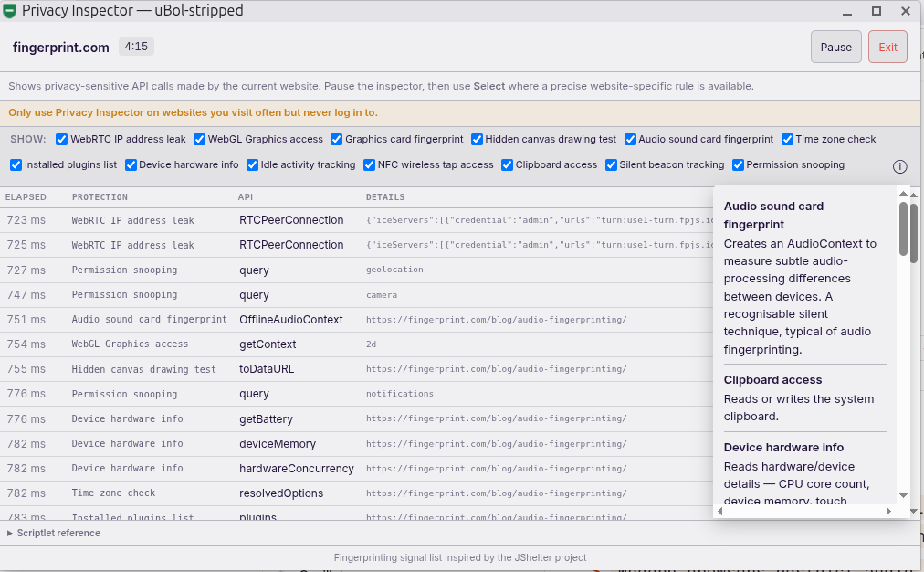Toggle the WebGL Graphics access checkbox
924x572 pixels.
(x=199, y=139)
